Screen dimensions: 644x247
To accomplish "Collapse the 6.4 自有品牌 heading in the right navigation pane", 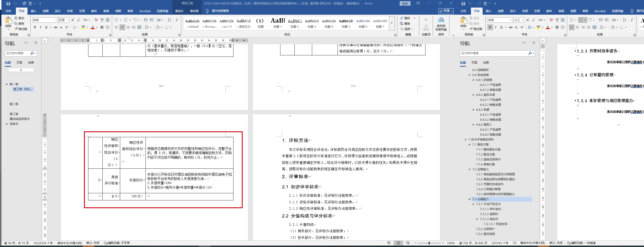I will pos(469,75).
